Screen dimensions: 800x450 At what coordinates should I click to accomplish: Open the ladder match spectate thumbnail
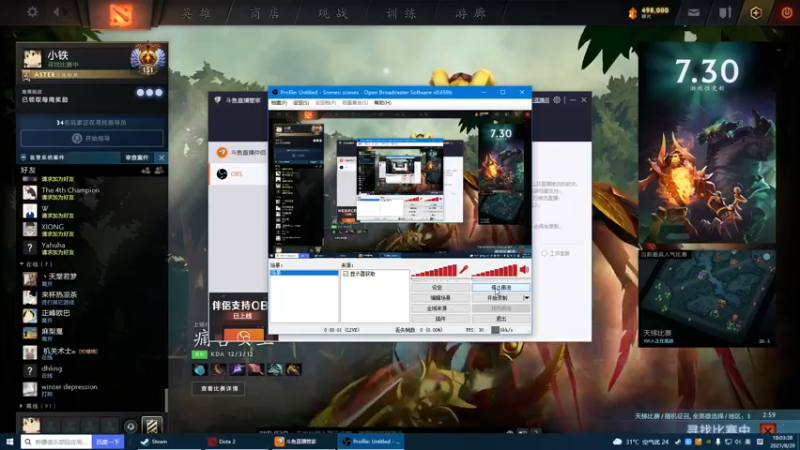[x=707, y=298]
